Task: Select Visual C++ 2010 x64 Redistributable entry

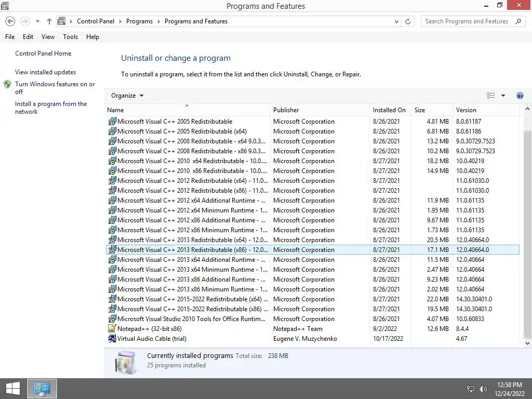Action: pos(312,161)
